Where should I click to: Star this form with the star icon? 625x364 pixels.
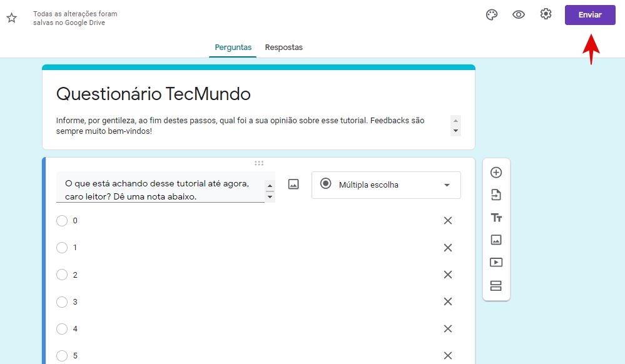point(11,18)
